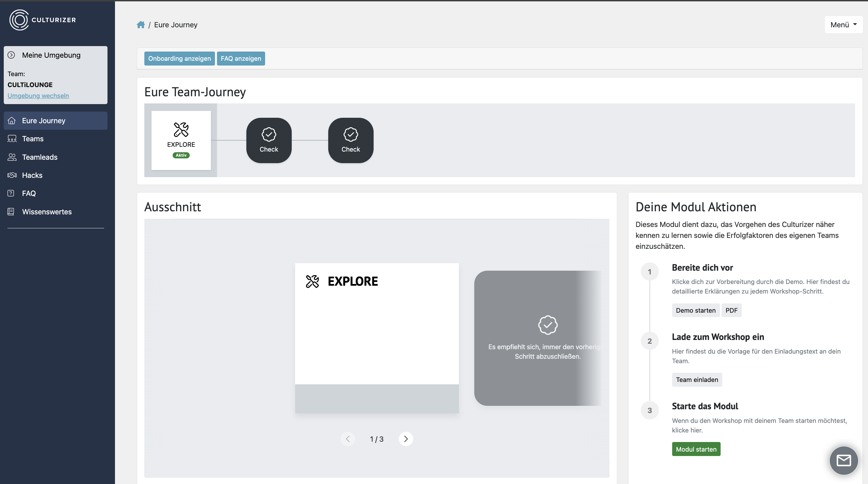Click the greyed locked step card
868x484 pixels.
click(537, 338)
